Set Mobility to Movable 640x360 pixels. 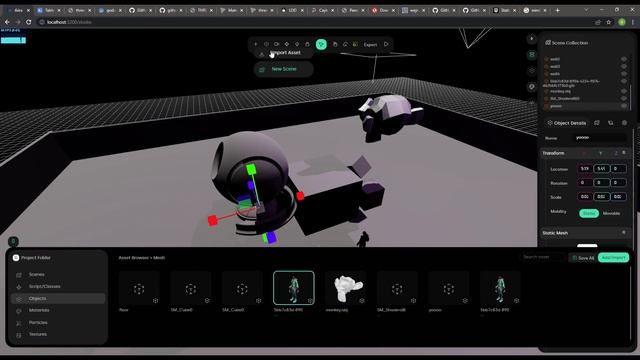611,213
